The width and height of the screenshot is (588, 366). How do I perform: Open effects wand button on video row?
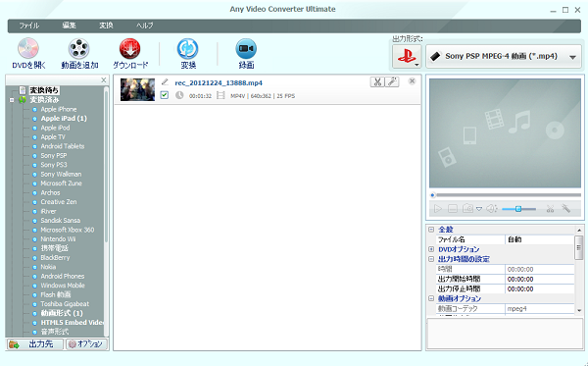[x=392, y=81]
